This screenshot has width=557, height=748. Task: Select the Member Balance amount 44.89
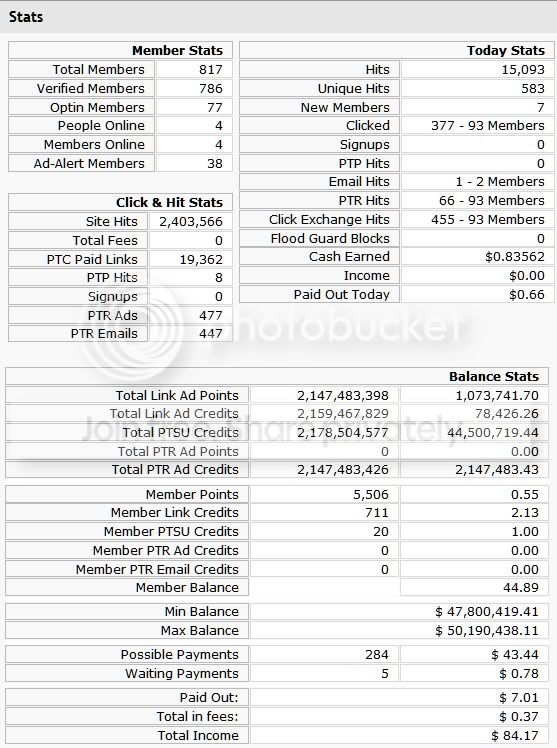[521, 587]
